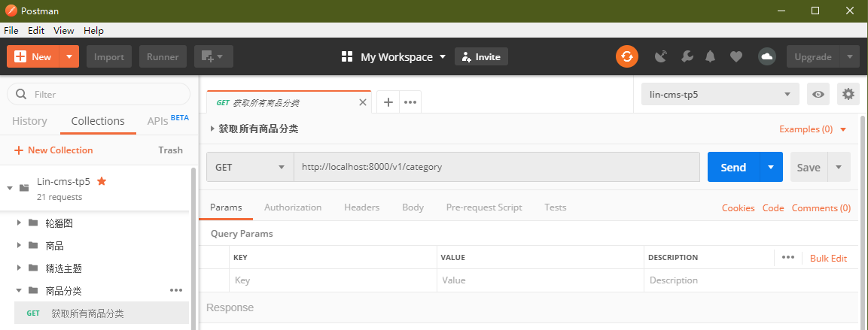Click the blue Send button
868x330 pixels.
(732, 168)
